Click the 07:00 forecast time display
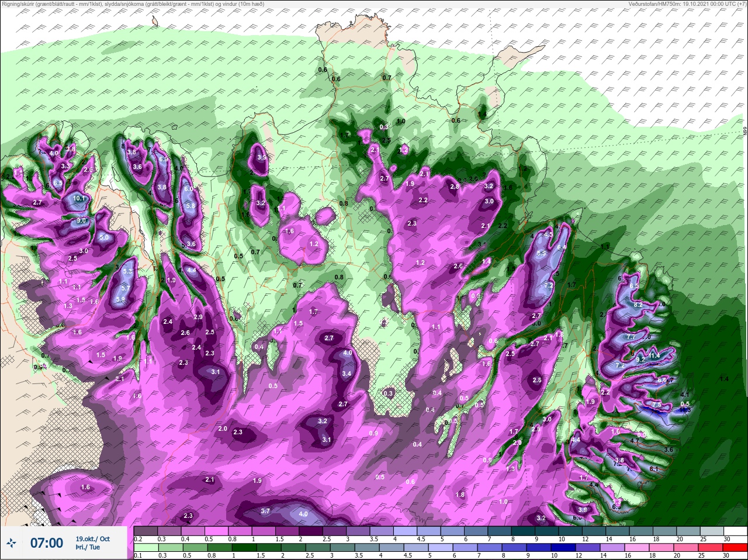The image size is (748, 560). coord(47,543)
